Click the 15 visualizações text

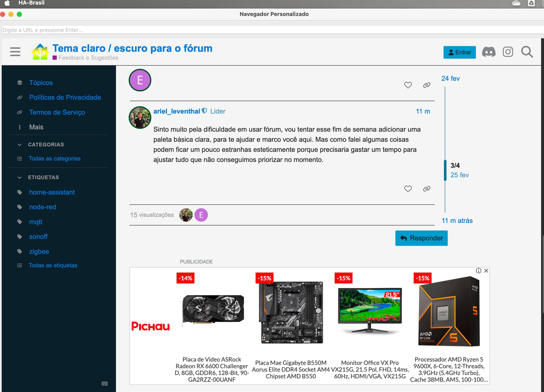152,215
